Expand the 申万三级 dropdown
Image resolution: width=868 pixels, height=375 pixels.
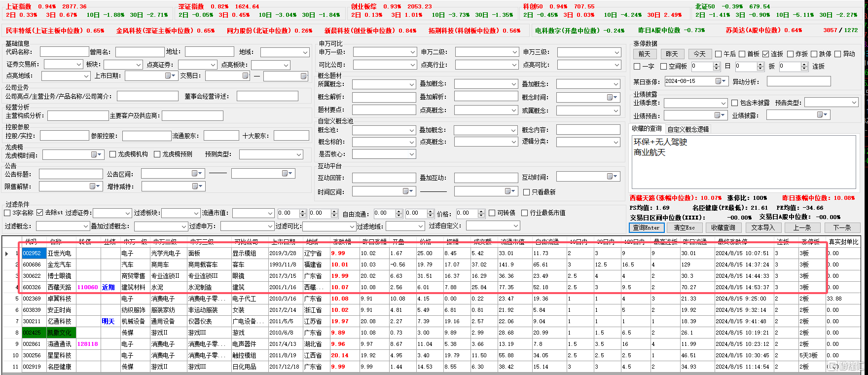tap(616, 52)
